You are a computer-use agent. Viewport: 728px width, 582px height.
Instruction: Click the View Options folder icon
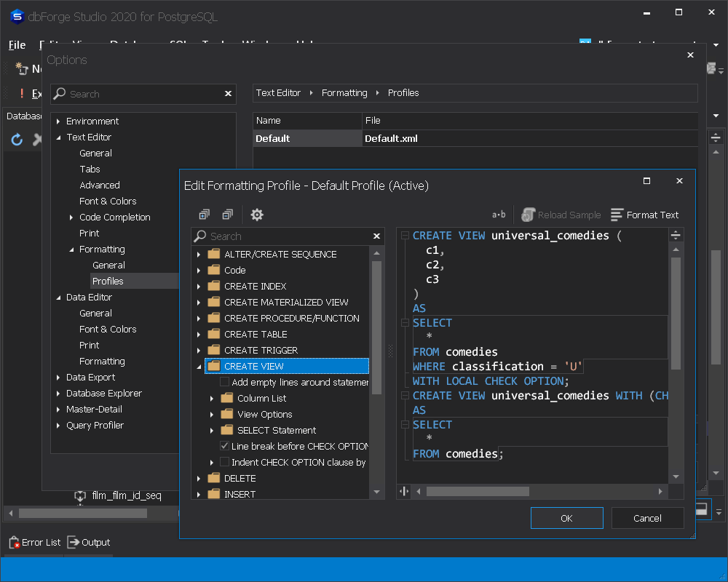pos(226,414)
